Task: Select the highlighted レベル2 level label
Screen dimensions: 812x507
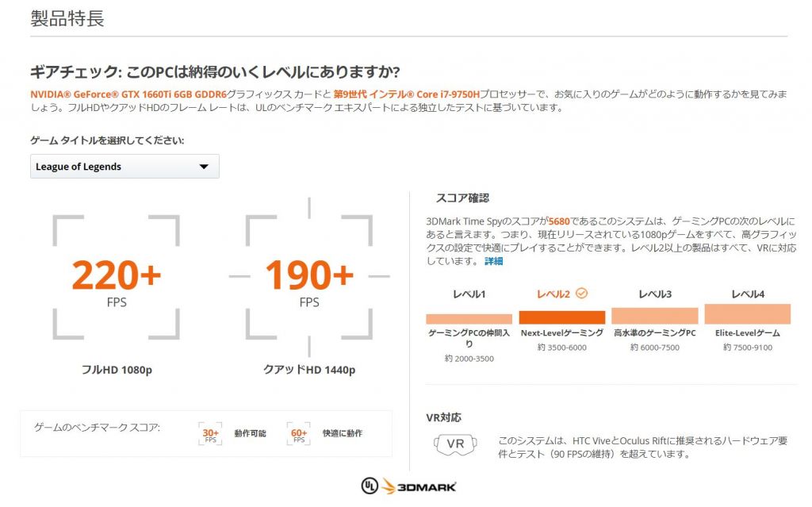Action: coord(553,294)
